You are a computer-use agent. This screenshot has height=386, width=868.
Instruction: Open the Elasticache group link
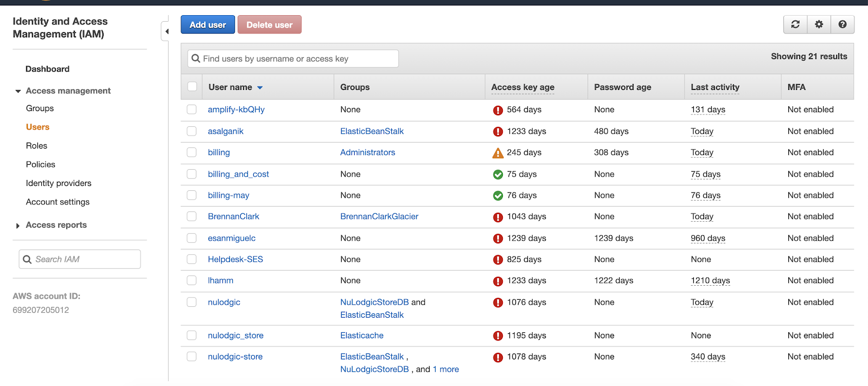point(362,336)
